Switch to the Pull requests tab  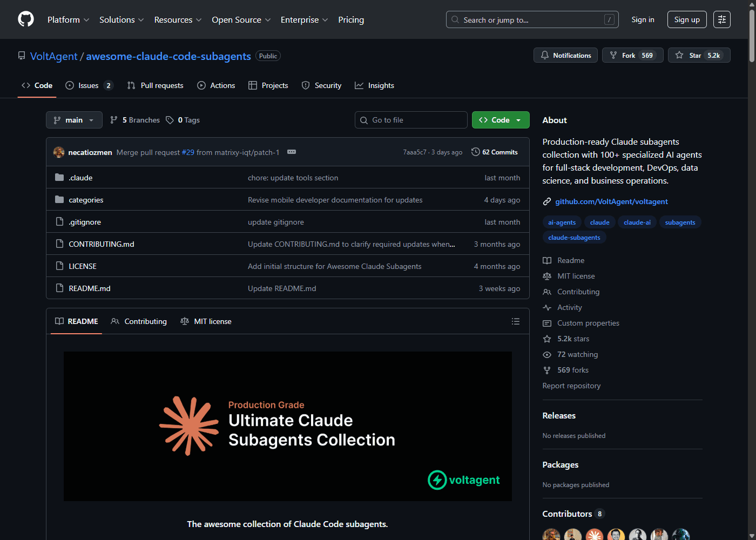click(x=156, y=85)
